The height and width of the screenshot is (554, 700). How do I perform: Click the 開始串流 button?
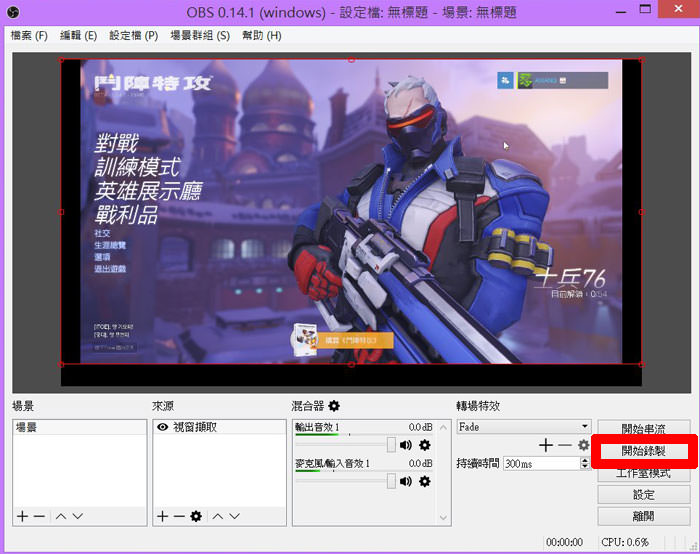point(644,429)
